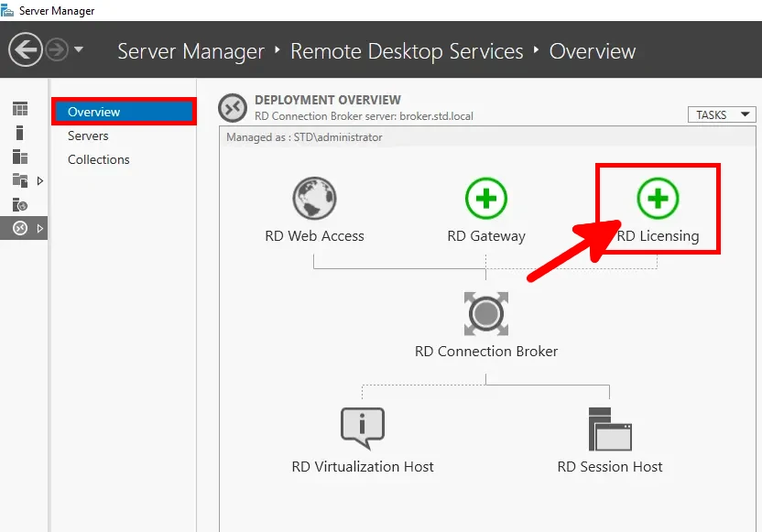Screen dimensions: 762x532
Task: Click the Server Manager app icon
Action: [x=9, y=10]
